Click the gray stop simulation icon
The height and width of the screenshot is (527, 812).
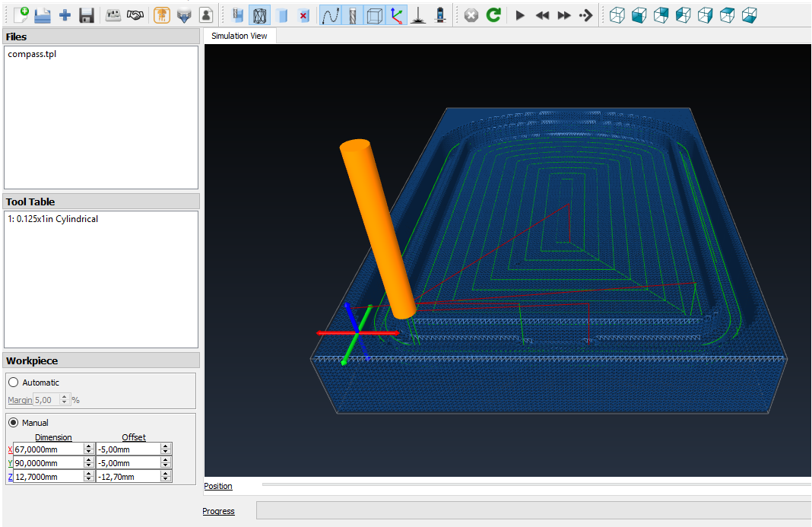click(x=471, y=14)
